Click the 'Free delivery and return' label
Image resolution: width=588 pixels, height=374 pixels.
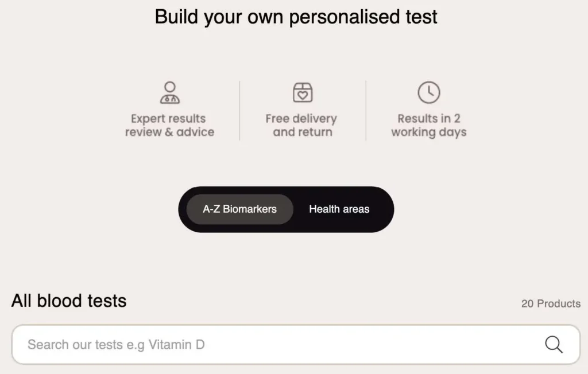point(302,125)
